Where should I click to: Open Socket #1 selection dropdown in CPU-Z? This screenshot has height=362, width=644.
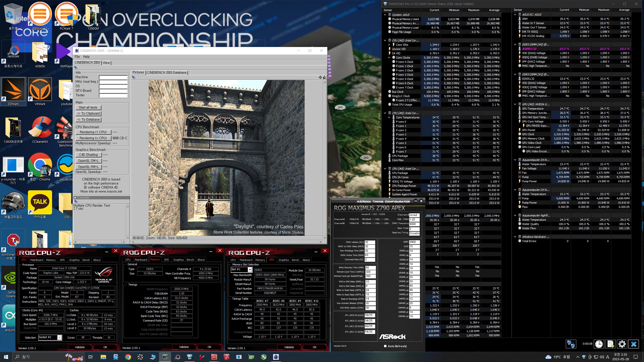pos(59,337)
